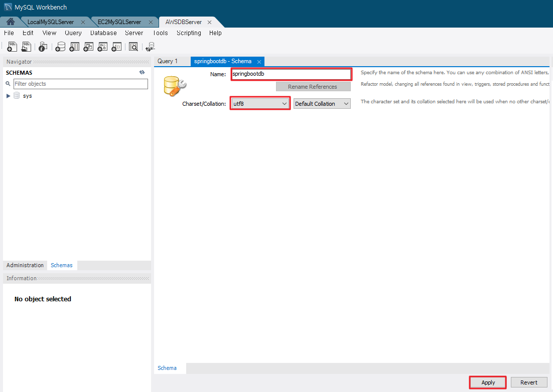Click the Rename References button
Screen dimensions: 553x392
313,87
